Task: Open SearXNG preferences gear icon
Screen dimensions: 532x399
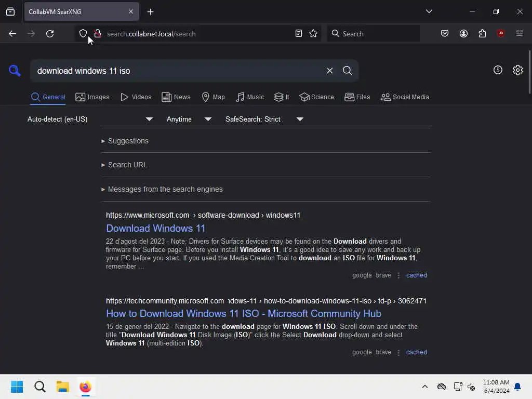Action: point(517,70)
